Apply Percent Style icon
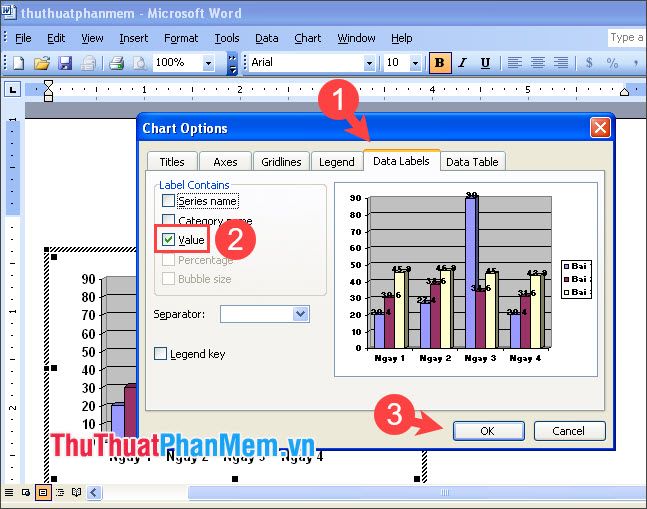The width and height of the screenshot is (647, 509). coord(612,63)
